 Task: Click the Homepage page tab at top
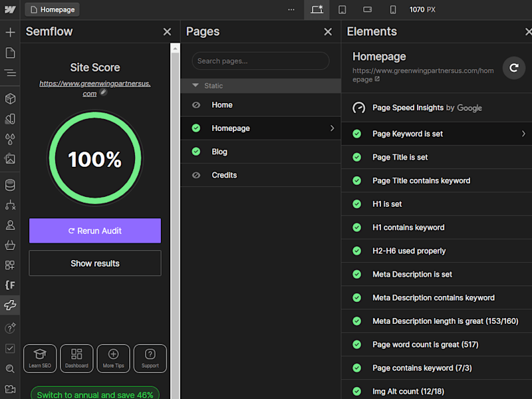point(53,9)
